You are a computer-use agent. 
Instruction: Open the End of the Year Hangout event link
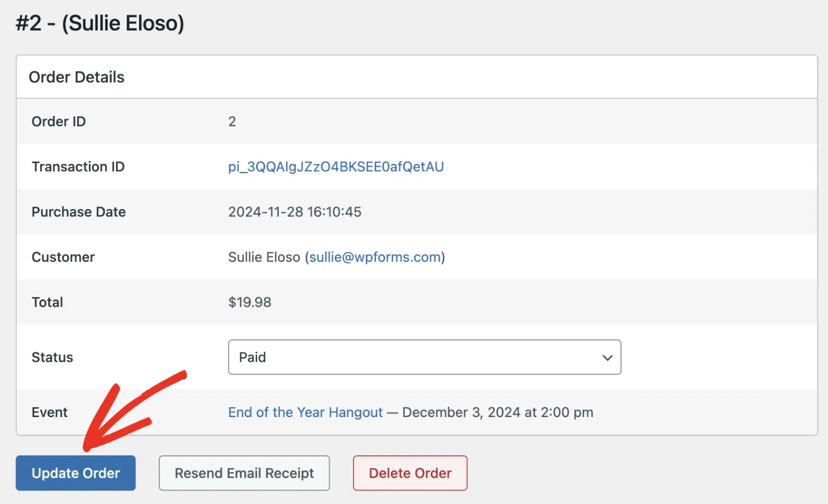point(305,412)
